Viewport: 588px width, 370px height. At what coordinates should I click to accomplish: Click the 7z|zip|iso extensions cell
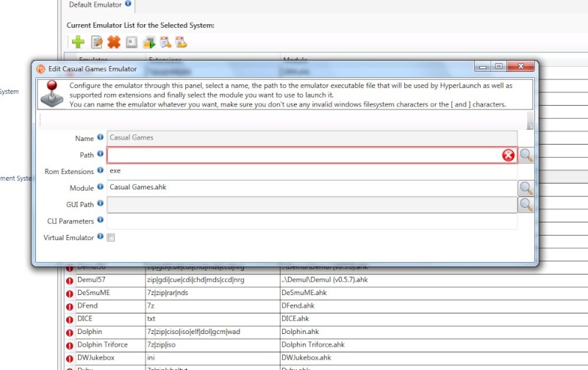pos(212,345)
